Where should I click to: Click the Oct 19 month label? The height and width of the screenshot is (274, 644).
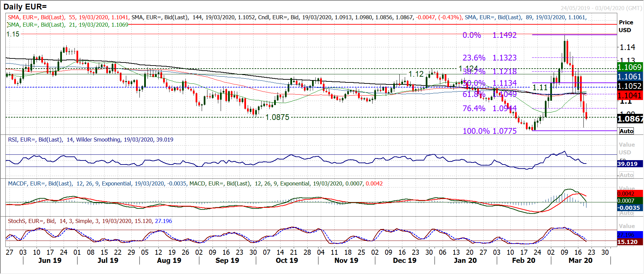pos(287,260)
